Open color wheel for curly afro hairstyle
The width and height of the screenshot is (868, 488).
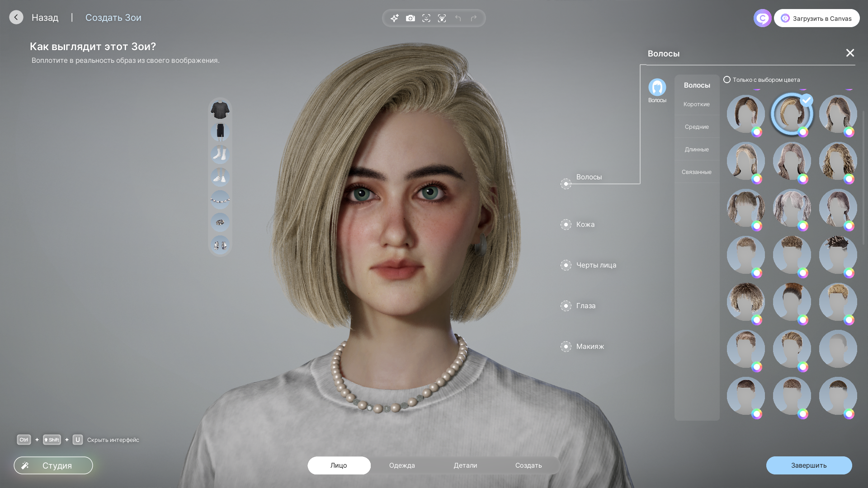click(x=757, y=320)
